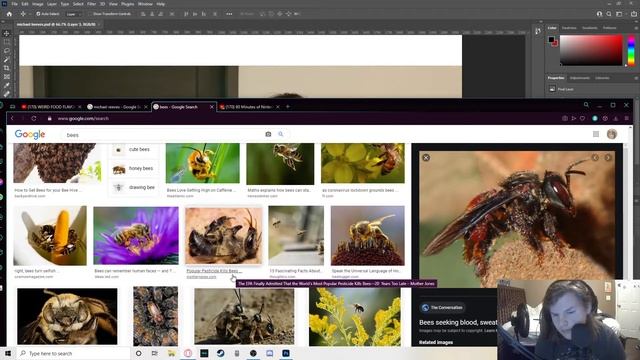Click the foreground color swatch
Viewport: 640px width, 360px height.
point(551,40)
